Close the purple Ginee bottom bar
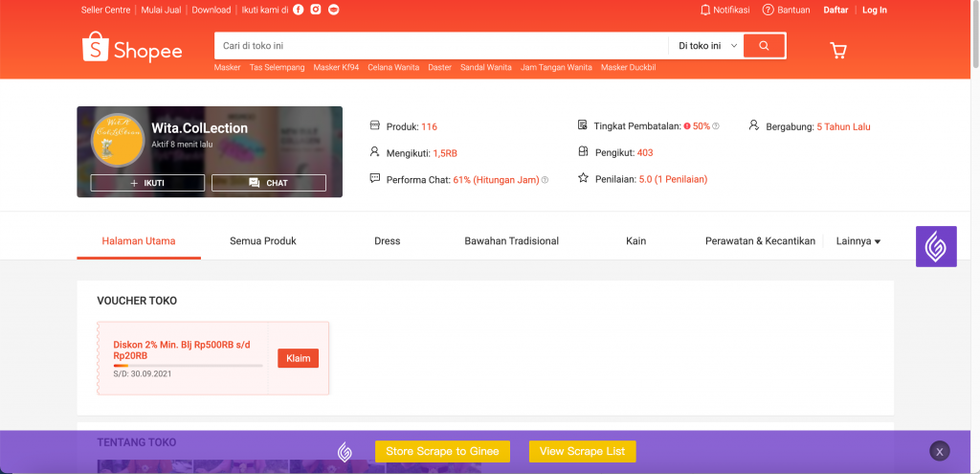The width and height of the screenshot is (980, 474). [x=940, y=451]
